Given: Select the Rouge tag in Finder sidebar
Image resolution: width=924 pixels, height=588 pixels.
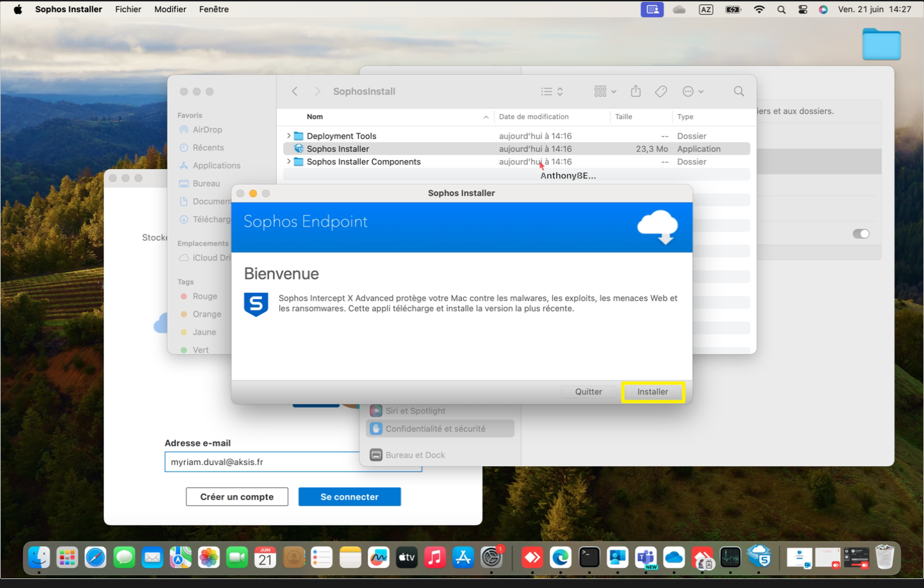Looking at the screenshot, I should click(x=199, y=297).
